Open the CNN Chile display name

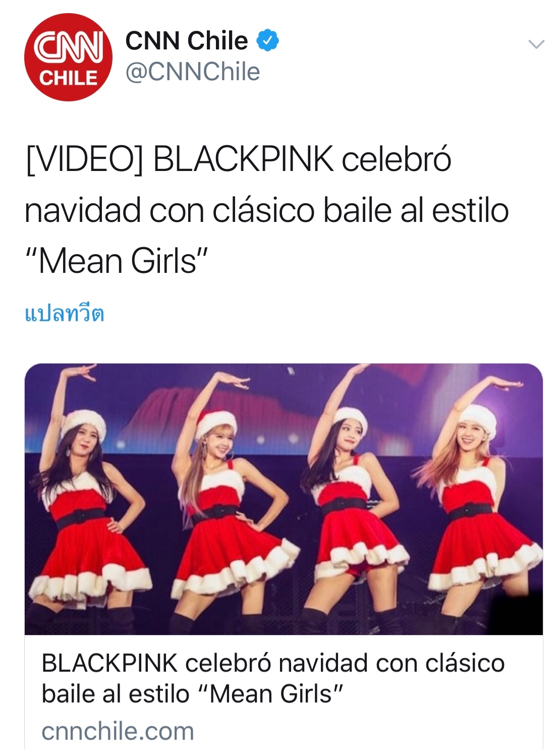[x=187, y=40]
